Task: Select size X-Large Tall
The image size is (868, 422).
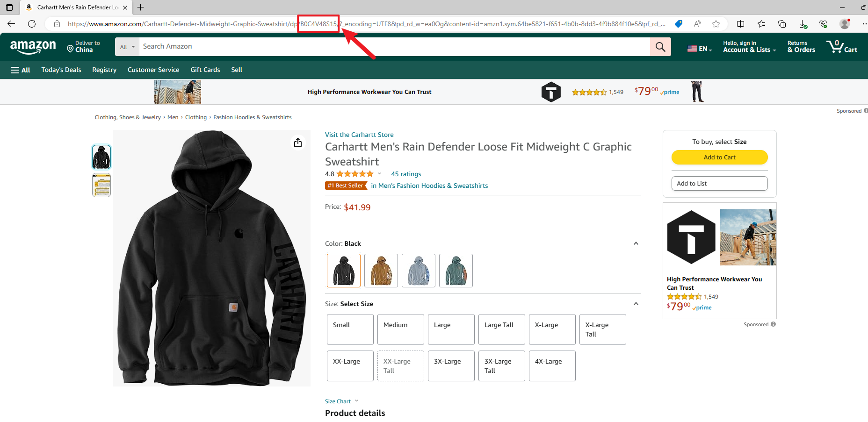Action: (602, 329)
